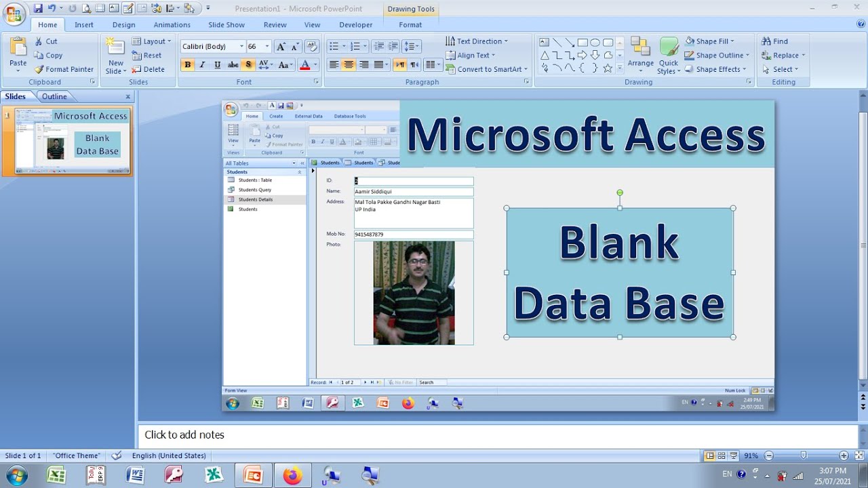The image size is (868, 488).
Task: Set right-to-left text direction
Action: [414, 65]
